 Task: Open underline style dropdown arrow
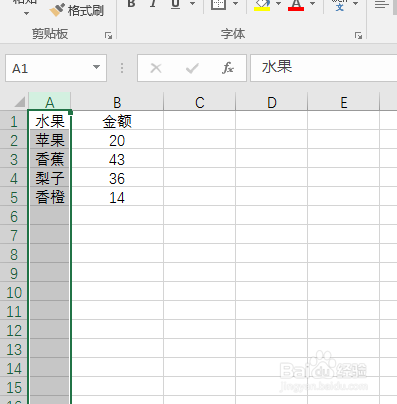(x=193, y=4)
